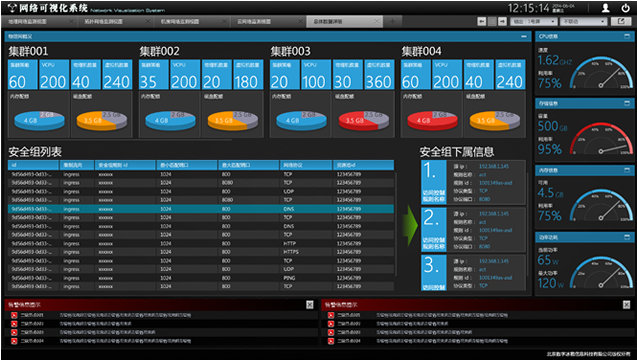This screenshot has width=637, height=360.
Task: Click the export icon button beside dropdowns
Action: click(x=621, y=21)
